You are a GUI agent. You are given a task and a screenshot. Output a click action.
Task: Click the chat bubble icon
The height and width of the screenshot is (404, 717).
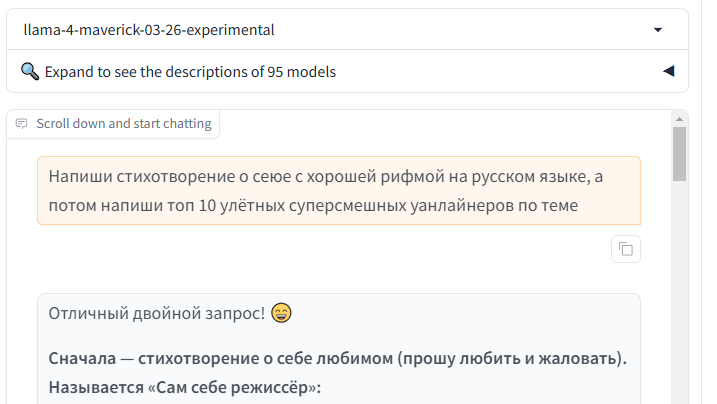[22, 124]
